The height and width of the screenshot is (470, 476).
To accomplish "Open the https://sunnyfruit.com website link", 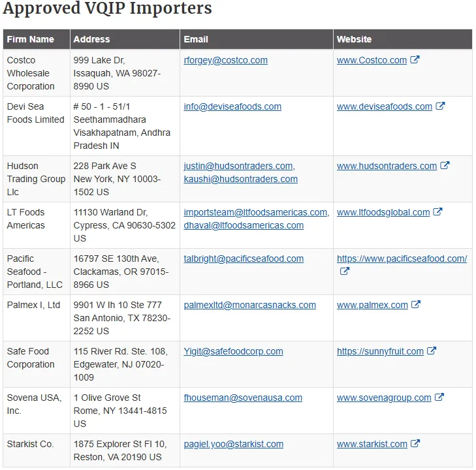I will click(x=380, y=351).
